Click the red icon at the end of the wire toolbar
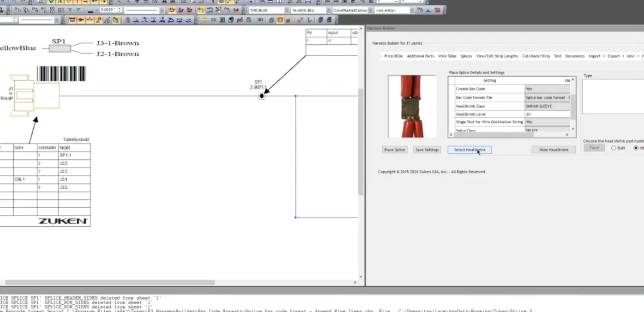Screen dimensions: 644x312 tap(437, 10)
